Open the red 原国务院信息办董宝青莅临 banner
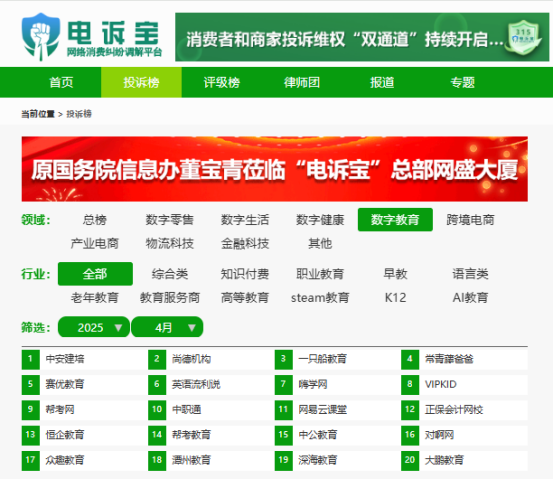554x480 pixels. point(275,169)
